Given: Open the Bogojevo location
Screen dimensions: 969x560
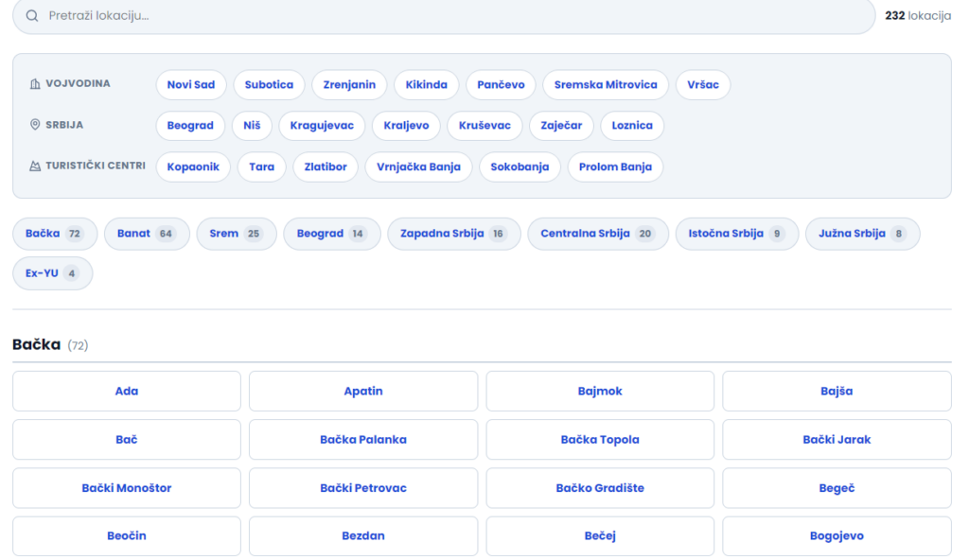Looking at the screenshot, I should point(837,536).
